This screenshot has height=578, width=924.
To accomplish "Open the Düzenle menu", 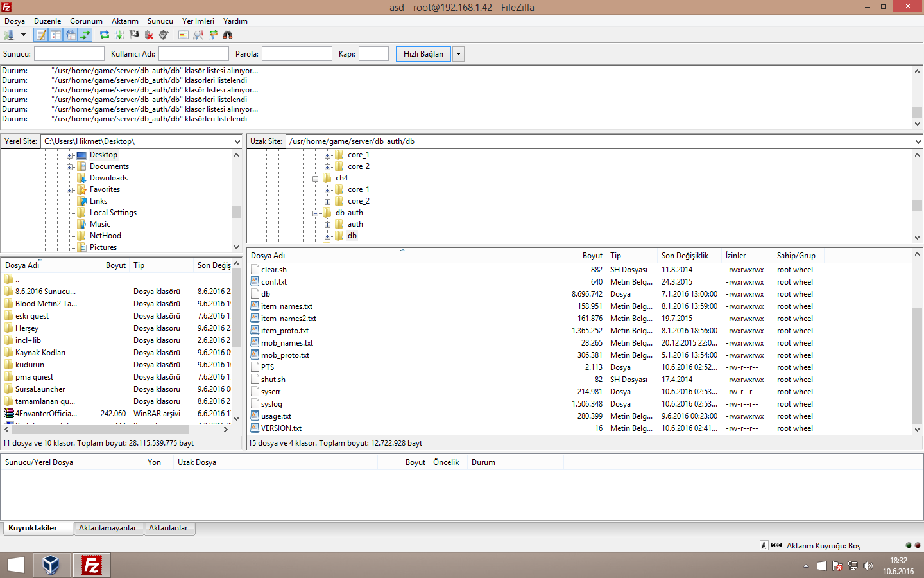I will click(x=47, y=21).
